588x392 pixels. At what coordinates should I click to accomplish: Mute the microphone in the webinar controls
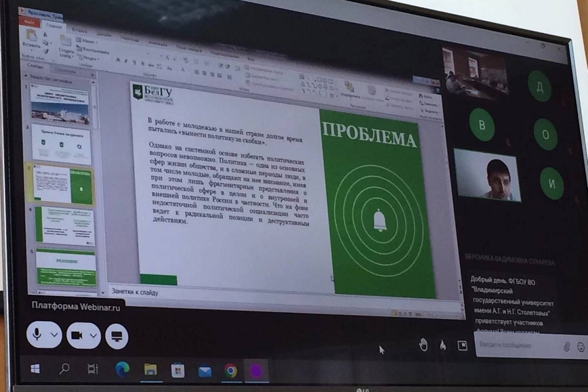pyautogui.click(x=38, y=335)
